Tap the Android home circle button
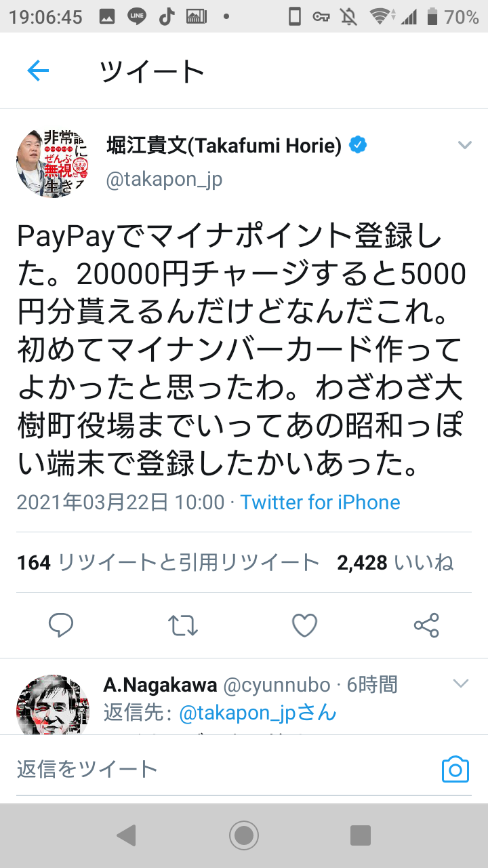The image size is (488, 868). tap(244, 835)
